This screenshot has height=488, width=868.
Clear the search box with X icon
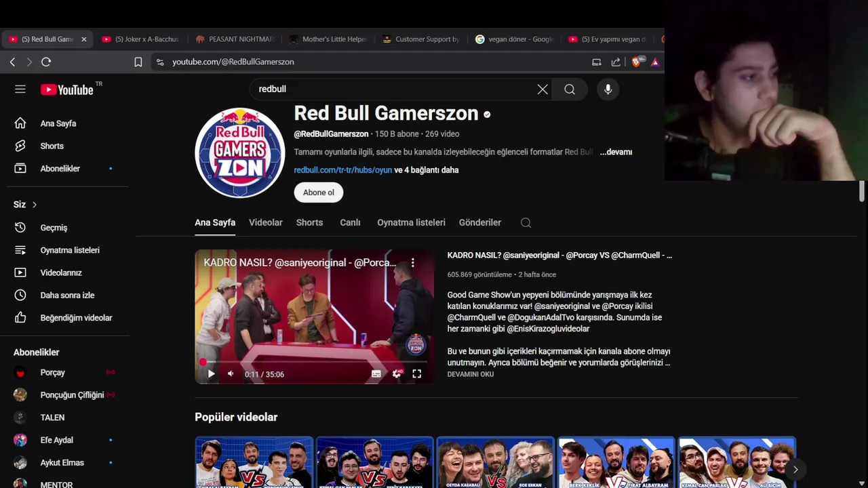[542, 89]
